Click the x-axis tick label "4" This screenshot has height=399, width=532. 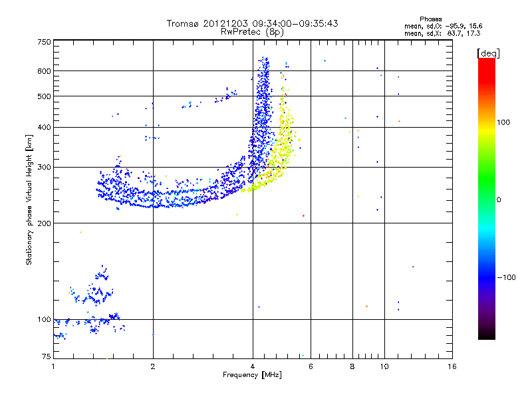point(253,366)
